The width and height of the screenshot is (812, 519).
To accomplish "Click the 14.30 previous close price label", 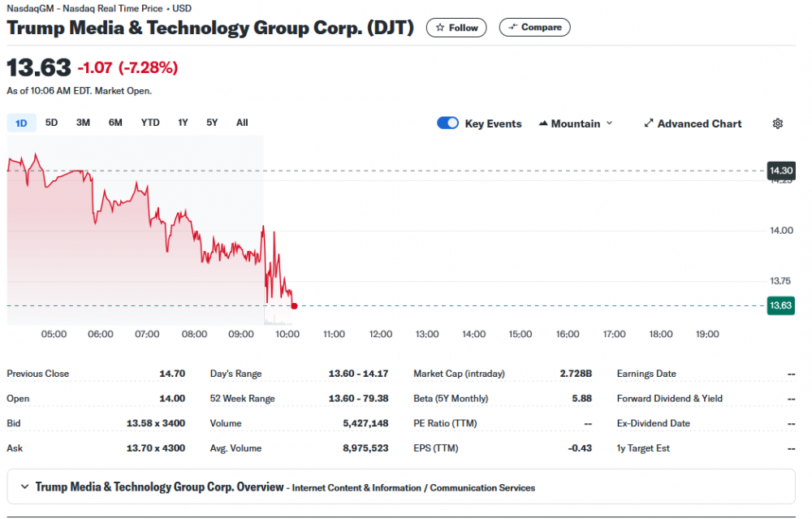I will coord(780,171).
